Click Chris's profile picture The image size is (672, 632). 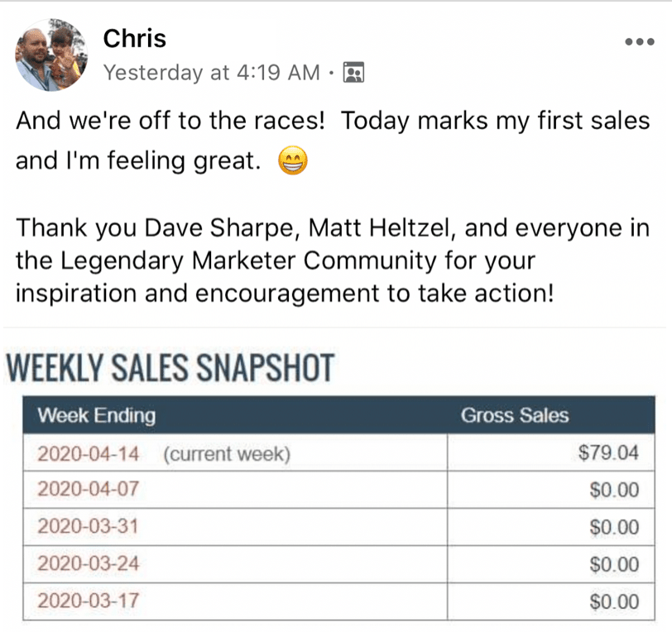pos(51,55)
